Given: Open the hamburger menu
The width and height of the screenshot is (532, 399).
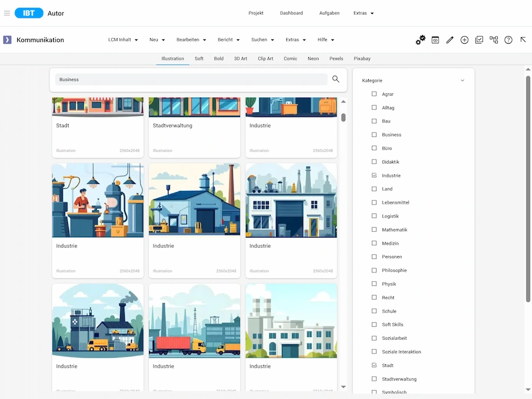Looking at the screenshot, I should [x=7, y=13].
